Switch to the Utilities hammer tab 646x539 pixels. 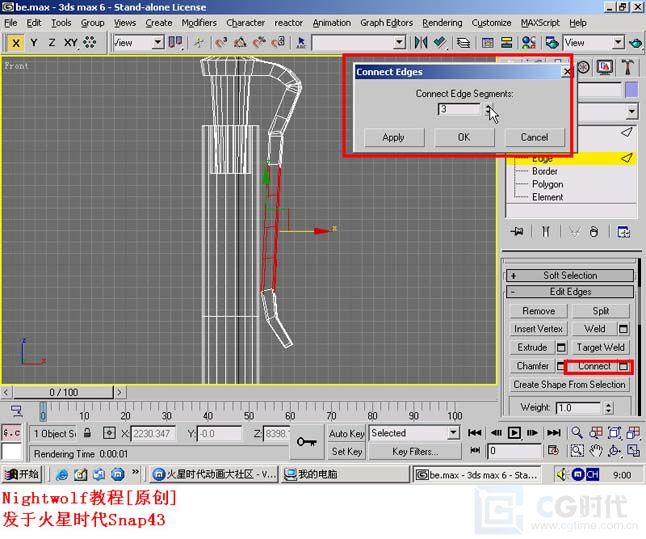pos(627,67)
